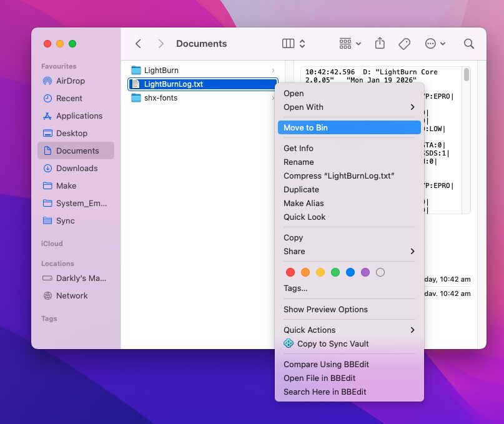Apply the purple colour tag
The width and height of the screenshot is (504, 424).
pyautogui.click(x=365, y=272)
